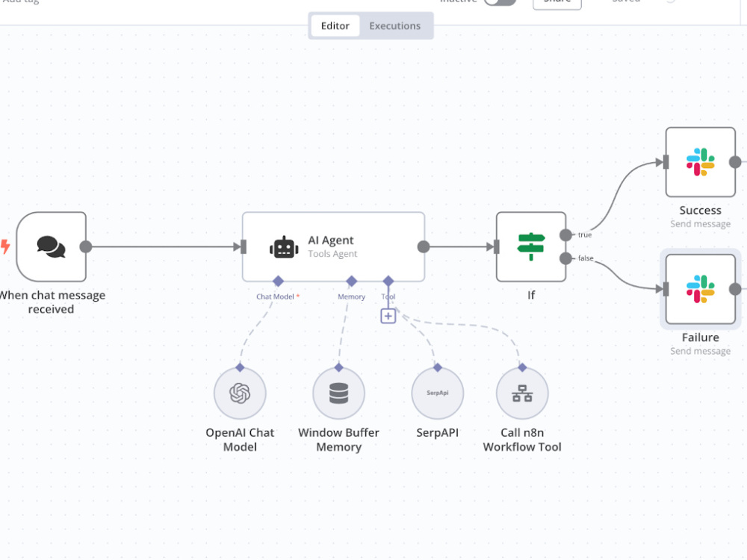747x560 pixels.
Task: Click the 'Success' node title
Action: 701,211
